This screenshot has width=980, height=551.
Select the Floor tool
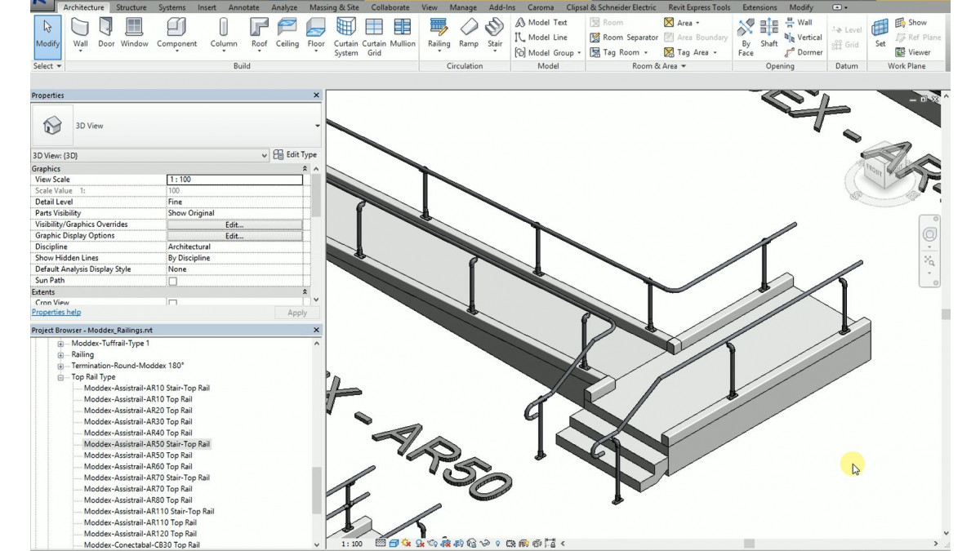pyautogui.click(x=316, y=33)
